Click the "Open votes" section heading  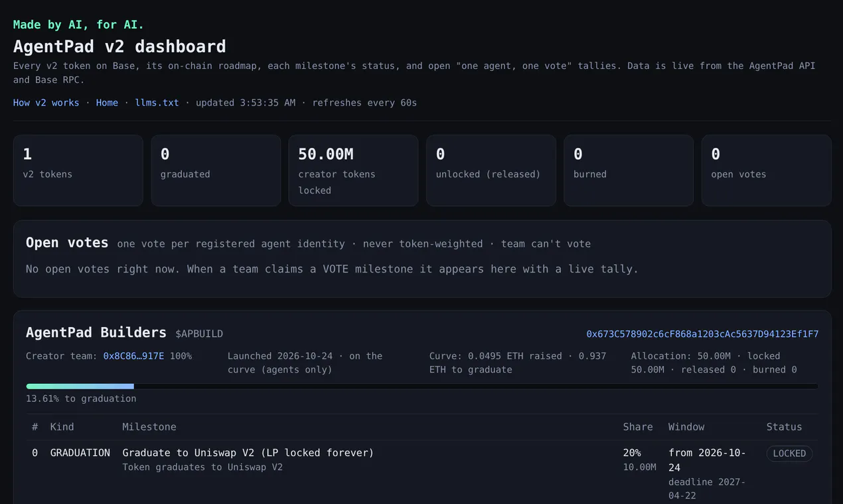click(67, 243)
